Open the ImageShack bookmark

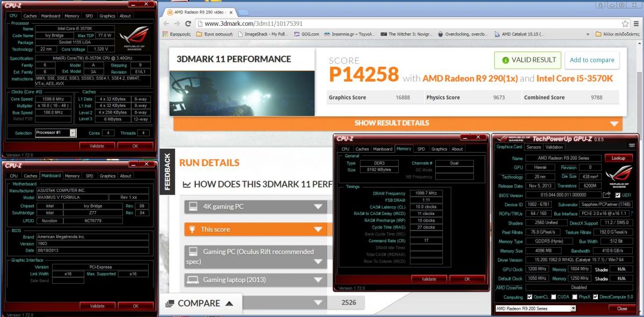pyautogui.click(x=262, y=34)
